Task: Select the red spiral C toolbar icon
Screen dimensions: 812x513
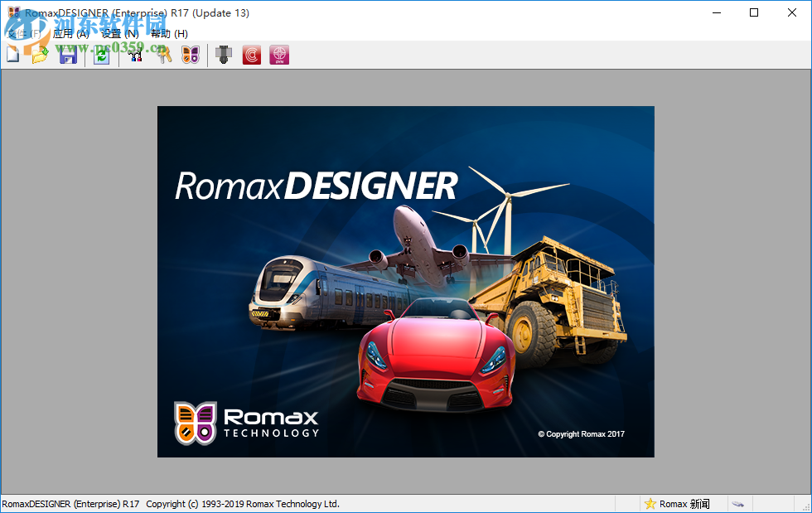Action: (x=251, y=54)
